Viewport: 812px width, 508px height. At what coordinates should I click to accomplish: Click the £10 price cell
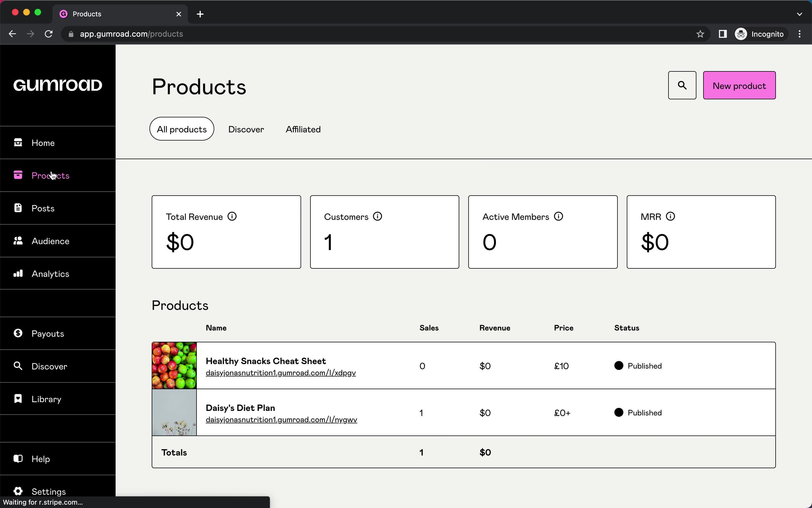[561, 366]
